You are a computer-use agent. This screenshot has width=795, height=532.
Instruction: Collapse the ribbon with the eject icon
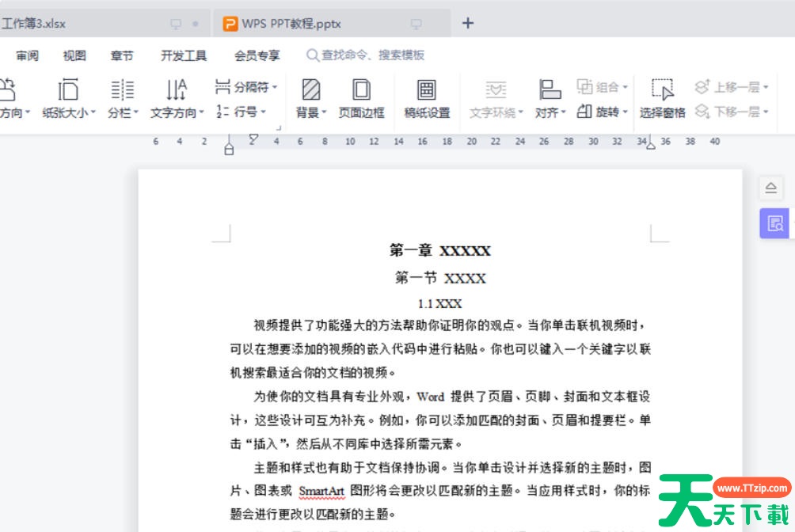772,188
